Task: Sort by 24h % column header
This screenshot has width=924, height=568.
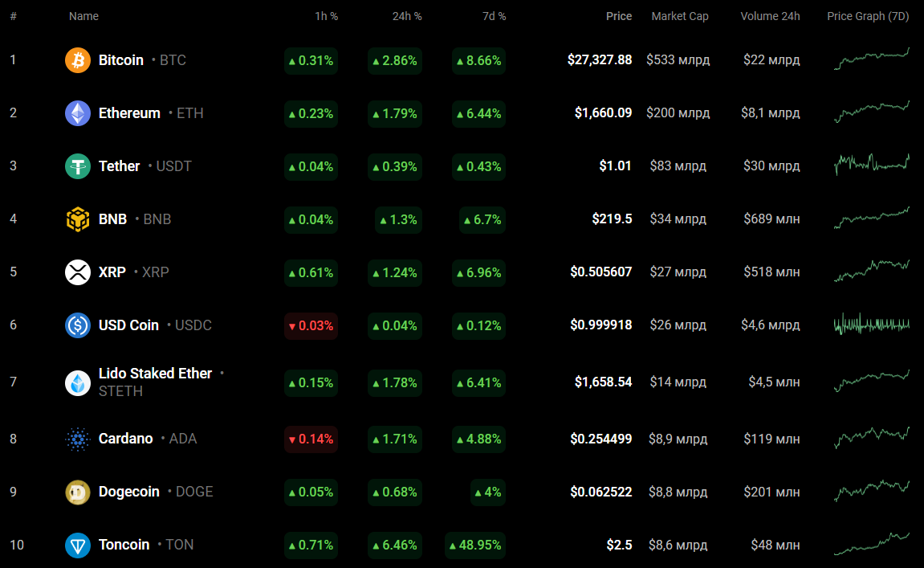Action: 406,16
